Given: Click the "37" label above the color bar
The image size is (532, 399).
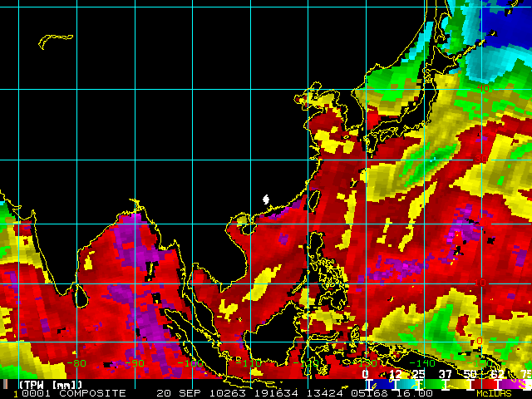Looking at the screenshot, I should (446, 374).
